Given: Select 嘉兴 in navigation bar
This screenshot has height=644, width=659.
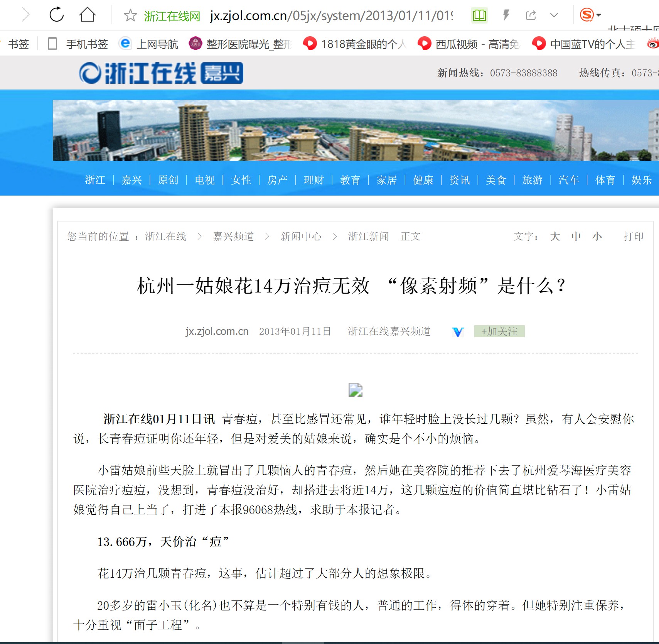Looking at the screenshot, I should point(132,180).
